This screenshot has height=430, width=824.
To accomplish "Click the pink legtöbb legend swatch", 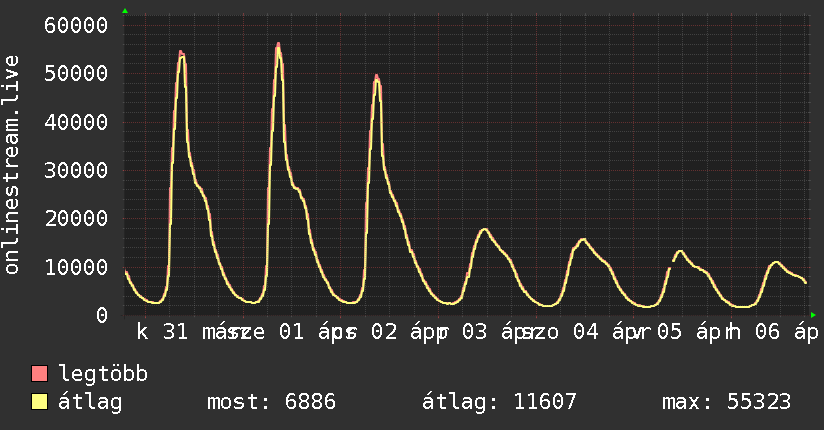I will pyautogui.click(x=39, y=373).
